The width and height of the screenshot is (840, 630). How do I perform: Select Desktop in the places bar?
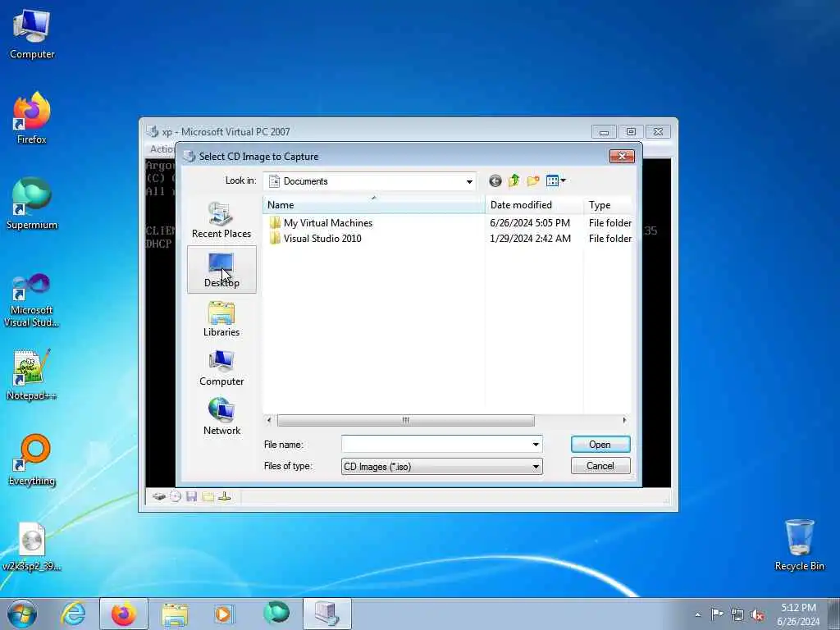pos(221,269)
